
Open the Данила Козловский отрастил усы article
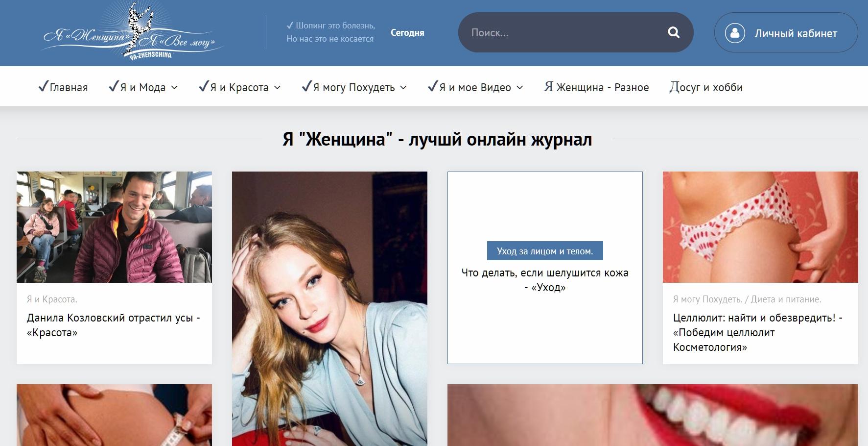click(114, 325)
